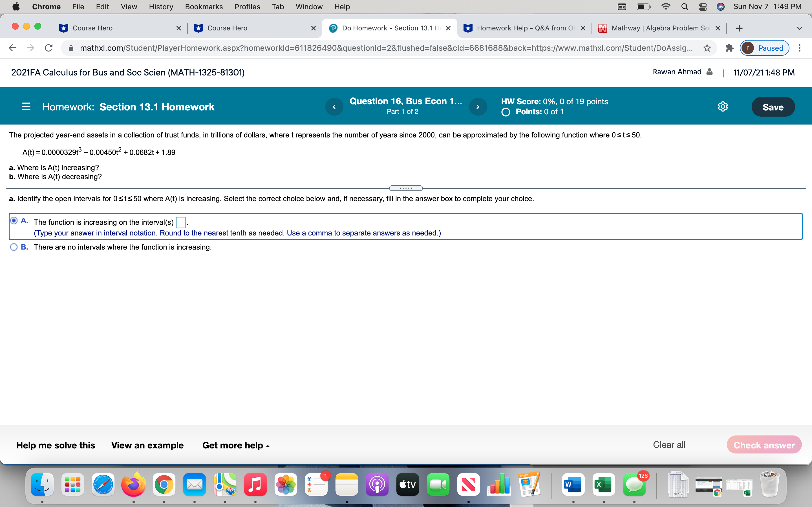
Task: Launch Firefox from the Dock
Action: pyautogui.click(x=133, y=484)
